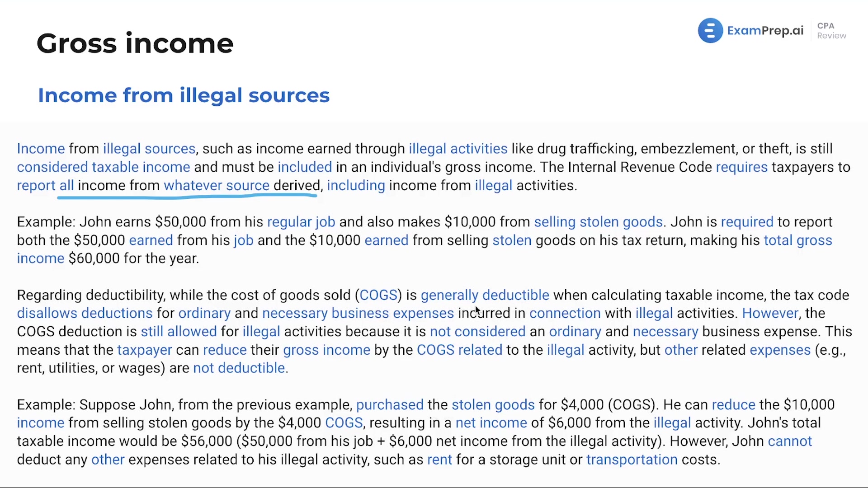
Task: Click the highlighted phrase 'still allowed'
Action: coord(179,332)
